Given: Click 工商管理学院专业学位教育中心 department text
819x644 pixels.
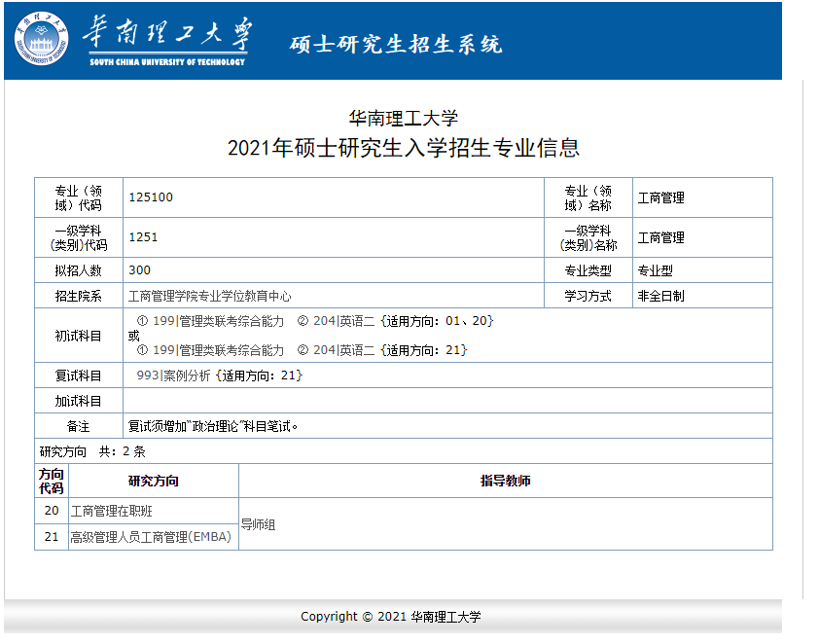Looking at the screenshot, I should pyautogui.click(x=209, y=296).
